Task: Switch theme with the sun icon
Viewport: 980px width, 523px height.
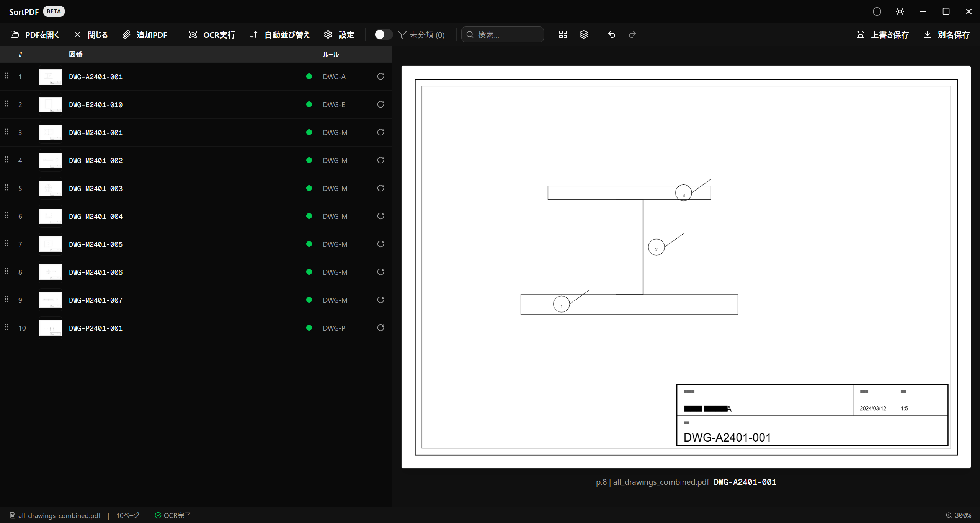Action: pos(900,11)
